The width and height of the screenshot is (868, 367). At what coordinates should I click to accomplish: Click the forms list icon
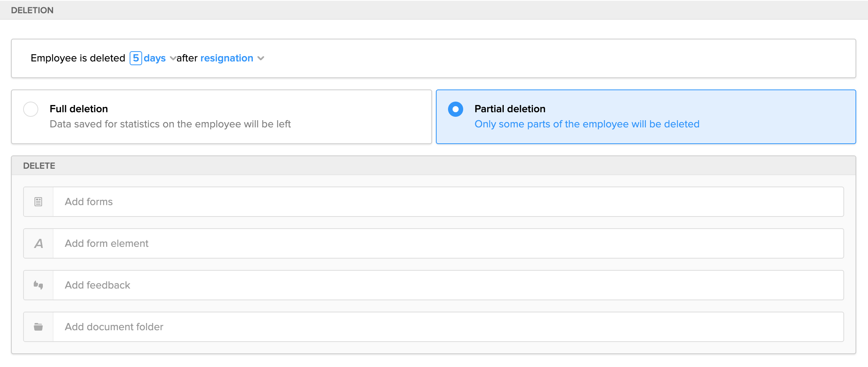pyautogui.click(x=38, y=202)
